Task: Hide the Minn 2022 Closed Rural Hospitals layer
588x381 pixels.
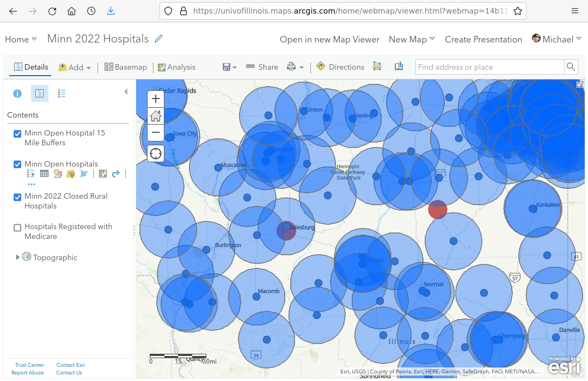Action: click(x=17, y=196)
